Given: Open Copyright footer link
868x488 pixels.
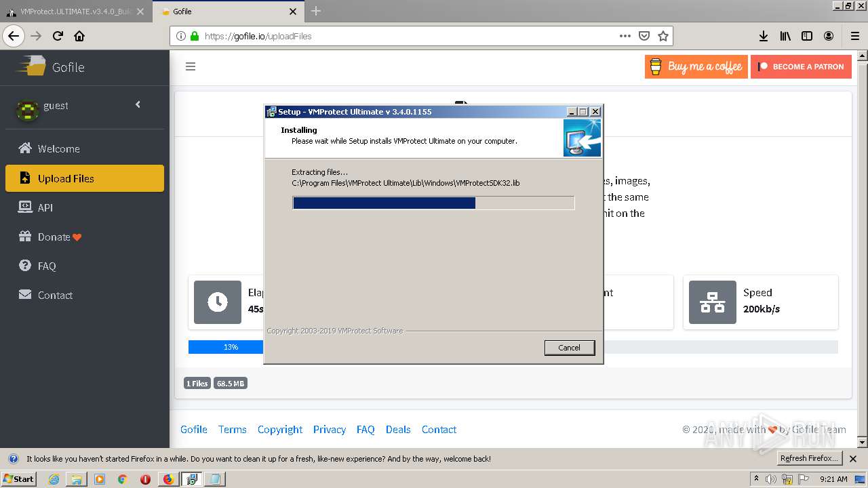Looking at the screenshot, I should (x=280, y=429).
